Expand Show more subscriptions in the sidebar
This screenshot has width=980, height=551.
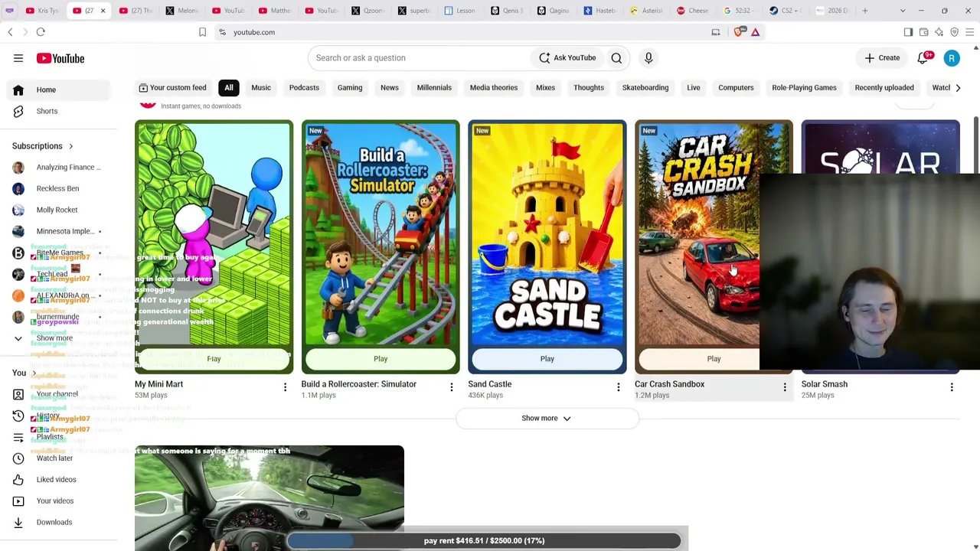[55, 338]
